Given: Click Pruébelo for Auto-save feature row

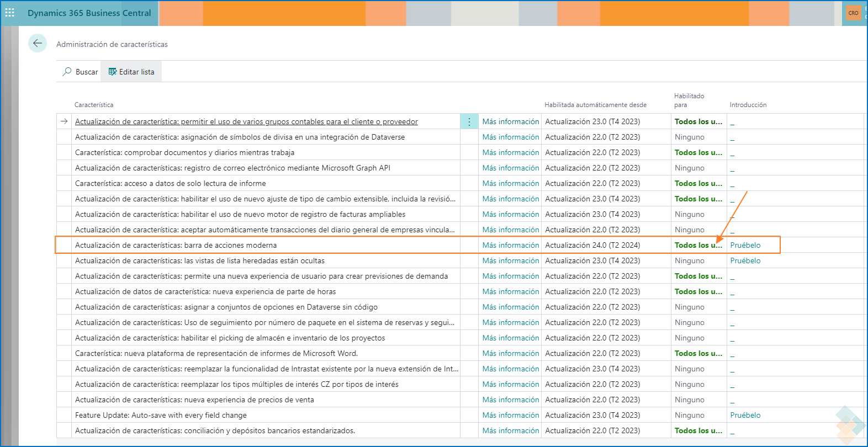Looking at the screenshot, I should coord(745,415).
